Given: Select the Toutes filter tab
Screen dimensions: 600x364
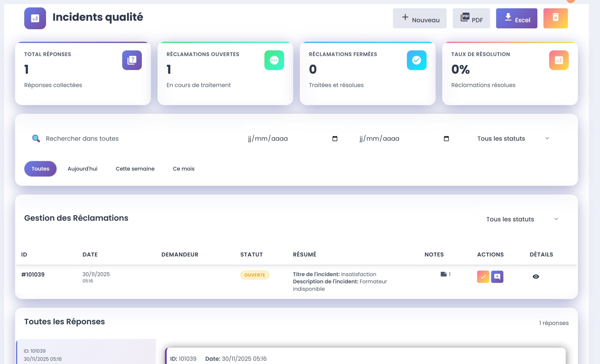Looking at the screenshot, I should pos(40,169).
